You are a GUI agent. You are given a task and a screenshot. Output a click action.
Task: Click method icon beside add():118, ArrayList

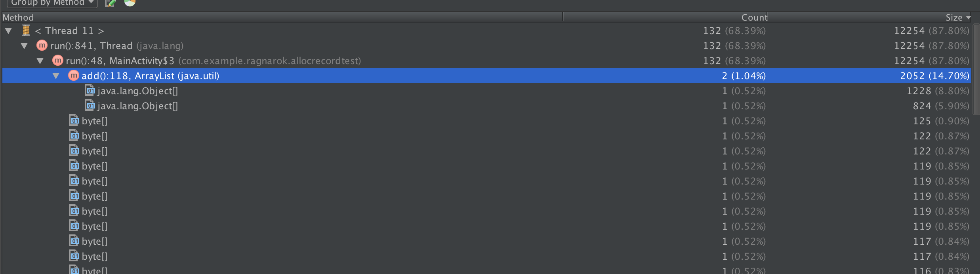pyautogui.click(x=73, y=76)
